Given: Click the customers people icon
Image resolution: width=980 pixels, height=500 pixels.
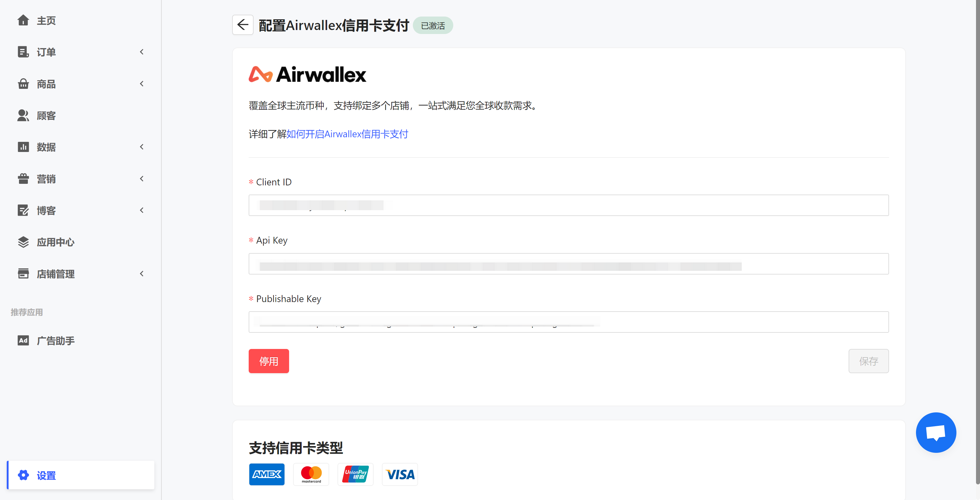Looking at the screenshot, I should (23, 115).
